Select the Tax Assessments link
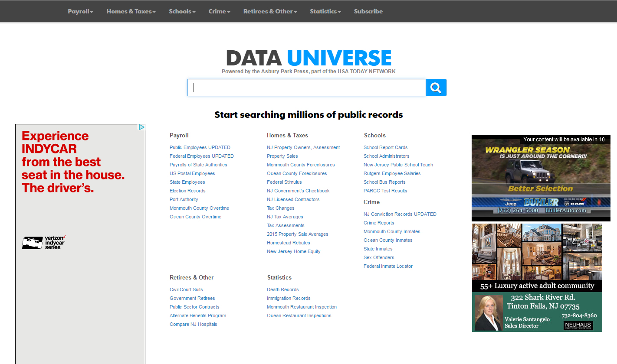Screen dimensions: 617x364 (286, 225)
